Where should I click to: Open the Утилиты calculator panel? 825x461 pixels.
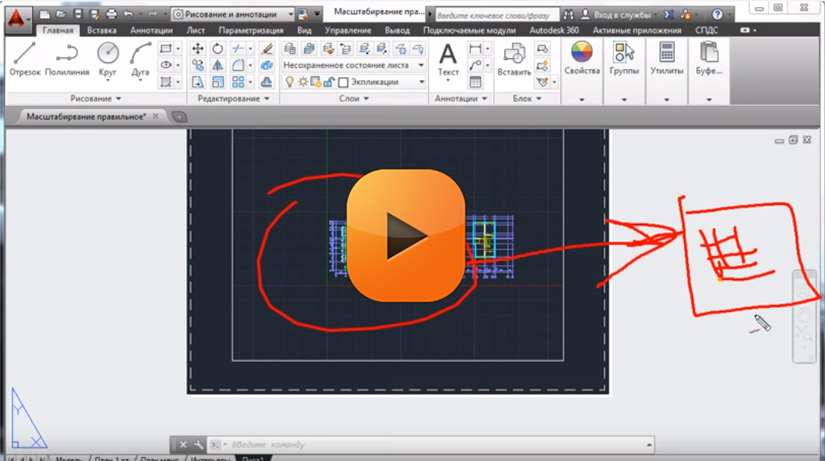[667, 59]
